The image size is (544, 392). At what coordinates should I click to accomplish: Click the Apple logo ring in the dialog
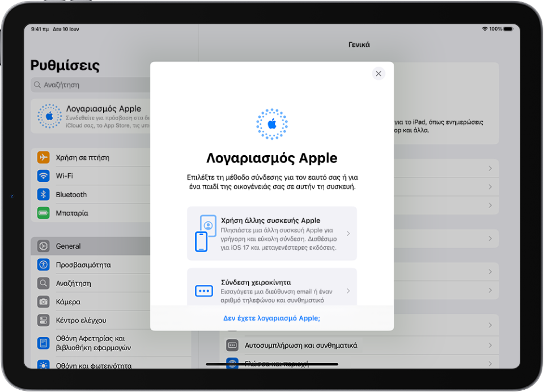pyautogui.click(x=271, y=124)
